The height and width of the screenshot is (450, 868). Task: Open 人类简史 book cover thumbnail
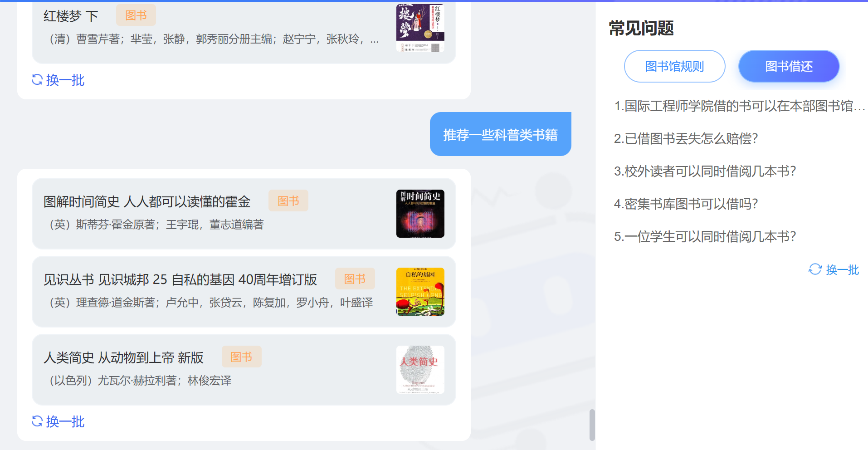point(420,370)
